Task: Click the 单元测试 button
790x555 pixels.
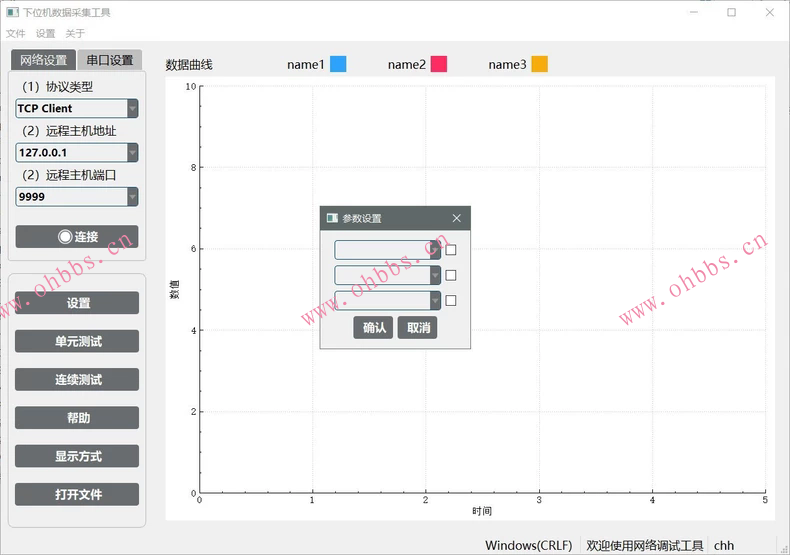Action: pyautogui.click(x=77, y=341)
